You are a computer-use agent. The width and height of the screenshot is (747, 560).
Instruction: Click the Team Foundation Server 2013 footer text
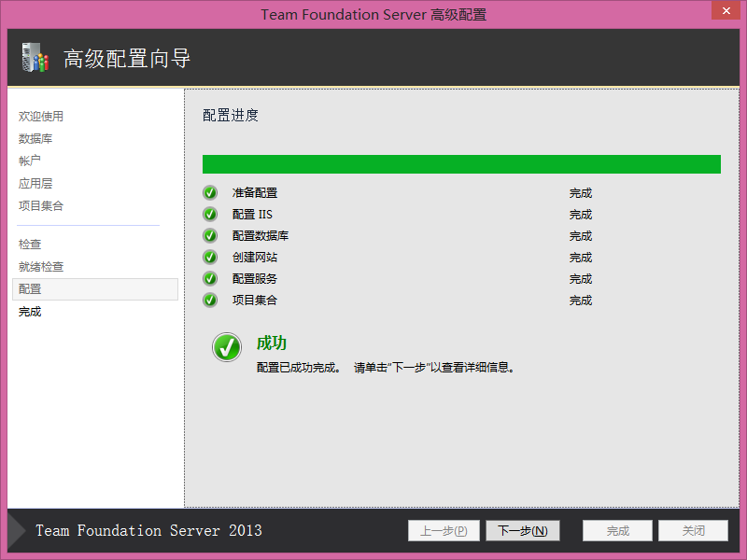pyautogui.click(x=148, y=530)
